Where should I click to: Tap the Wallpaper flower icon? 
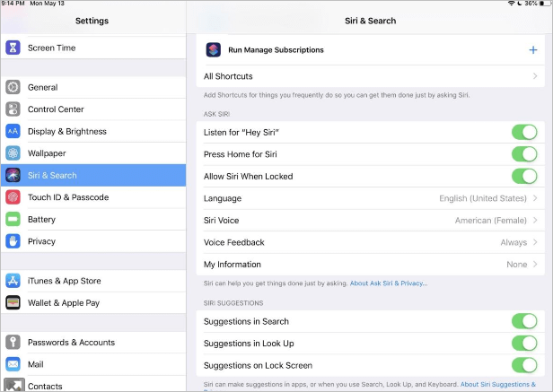point(13,153)
